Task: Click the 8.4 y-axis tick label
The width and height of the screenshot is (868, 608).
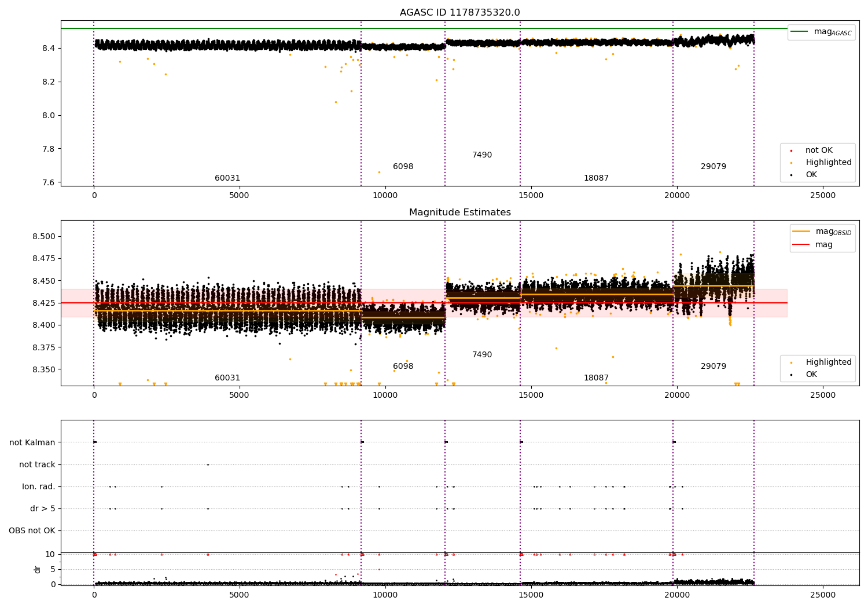Action: (49, 48)
